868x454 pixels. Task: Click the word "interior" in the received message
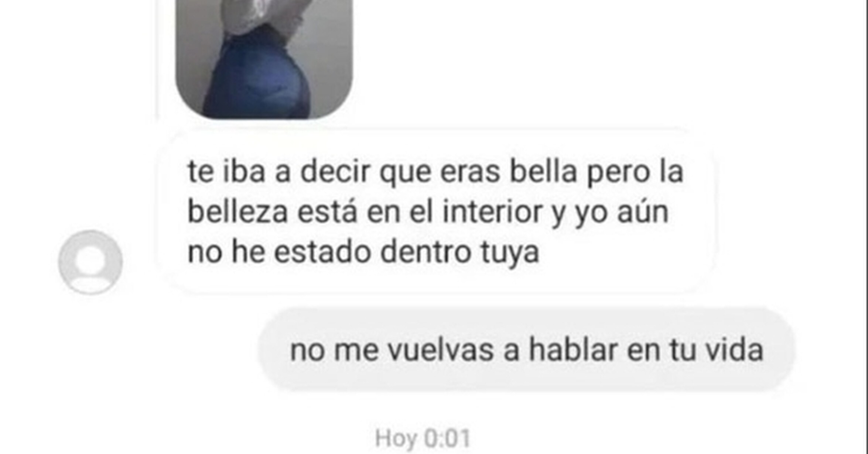[x=492, y=212]
